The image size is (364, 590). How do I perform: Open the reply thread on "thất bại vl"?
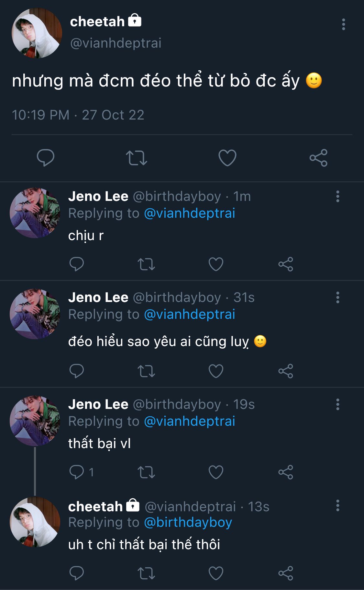(77, 472)
